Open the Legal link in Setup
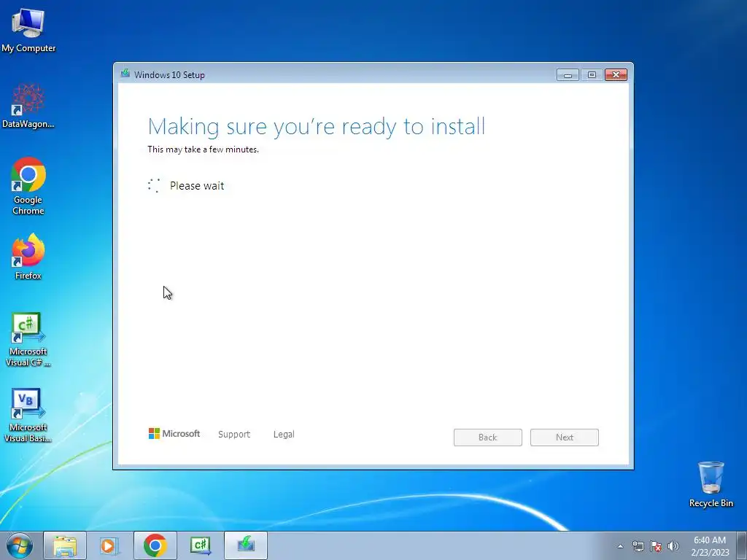Viewport: 747px width, 560px height. click(x=284, y=435)
